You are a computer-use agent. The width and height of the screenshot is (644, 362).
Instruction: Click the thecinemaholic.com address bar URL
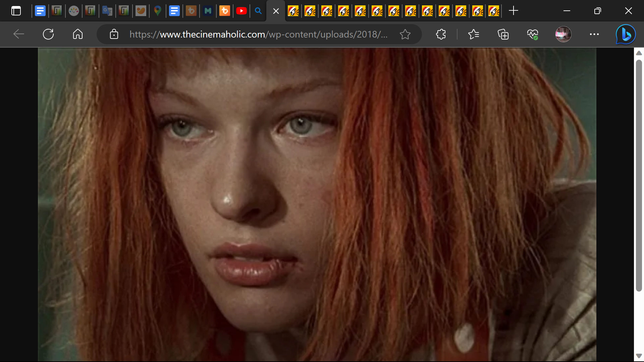[x=258, y=34]
